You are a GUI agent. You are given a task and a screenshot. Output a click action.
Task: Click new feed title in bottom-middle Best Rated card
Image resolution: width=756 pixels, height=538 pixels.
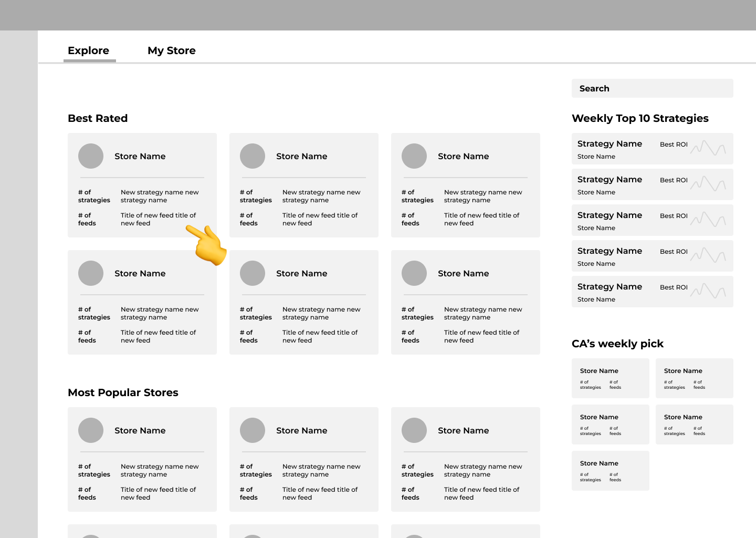[x=320, y=336]
